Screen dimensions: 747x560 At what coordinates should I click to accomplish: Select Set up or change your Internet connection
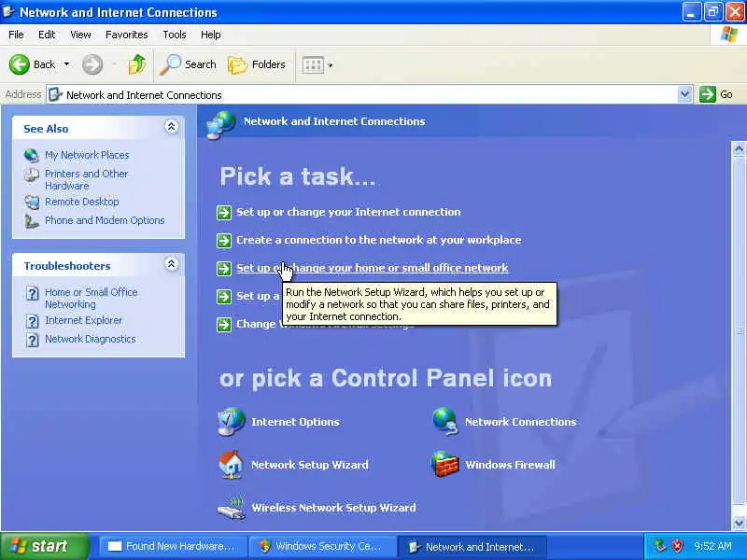coord(348,212)
